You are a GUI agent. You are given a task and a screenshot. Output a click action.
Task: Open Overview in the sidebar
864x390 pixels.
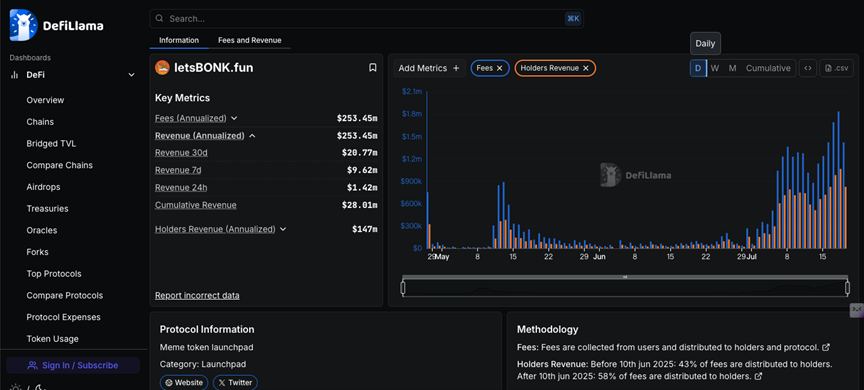pos(45,100)
